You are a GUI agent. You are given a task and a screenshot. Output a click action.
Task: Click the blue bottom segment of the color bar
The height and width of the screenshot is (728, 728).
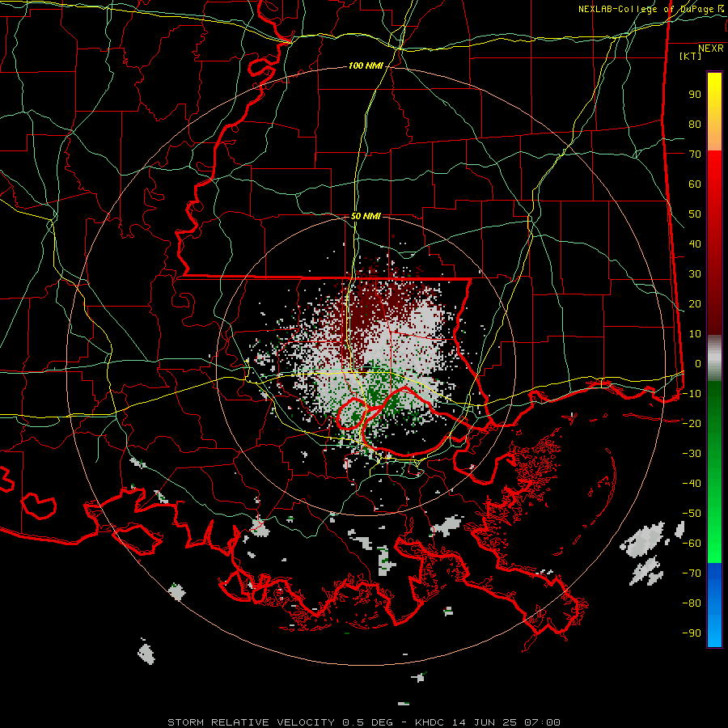pos(714,604)
